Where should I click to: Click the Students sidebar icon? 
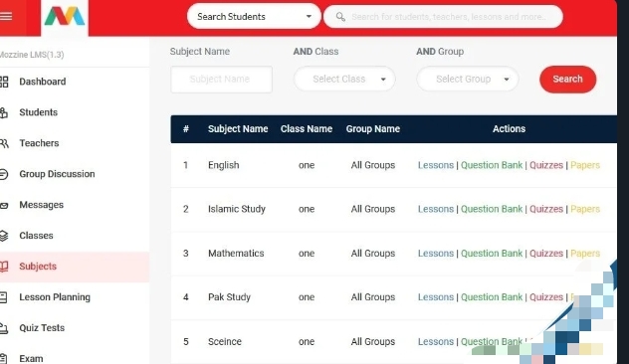click(4, 112)
